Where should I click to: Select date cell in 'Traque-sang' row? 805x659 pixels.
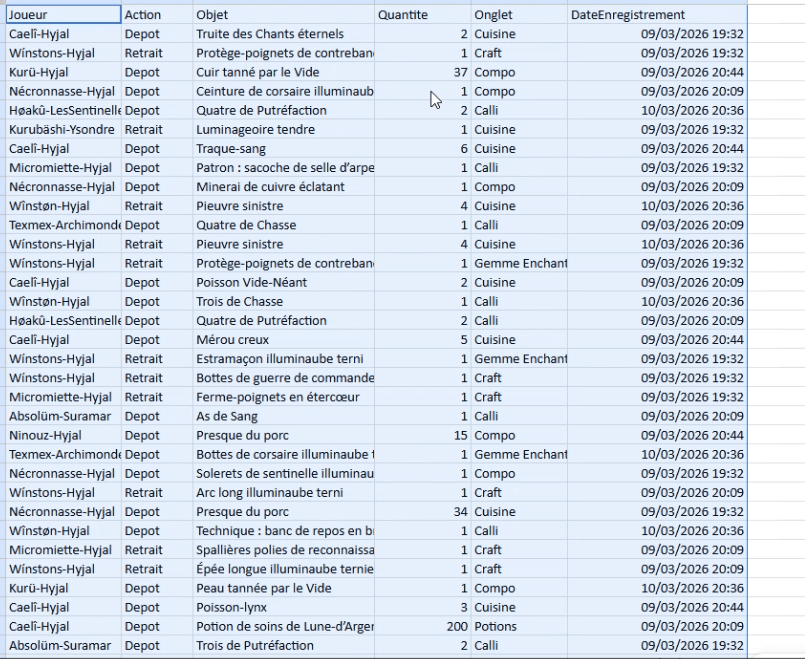coord(658,148)
